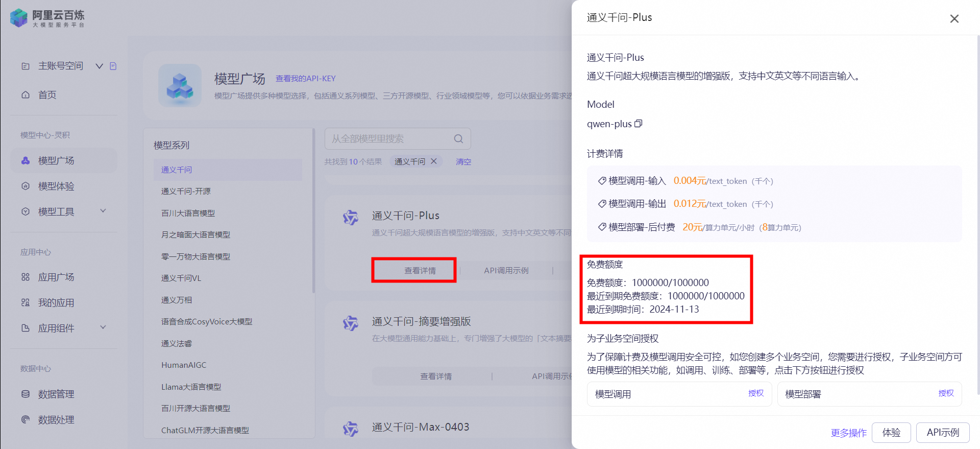Click the 体验 button
The width and height of the screenshot is (980, 449).
(891, 433)
